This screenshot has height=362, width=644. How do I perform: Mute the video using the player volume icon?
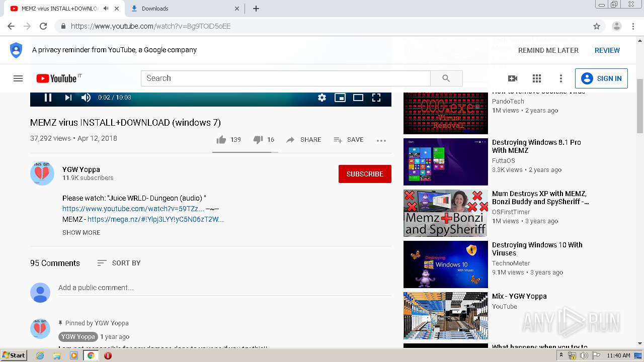pyautogui.click(x=86, y=98)
